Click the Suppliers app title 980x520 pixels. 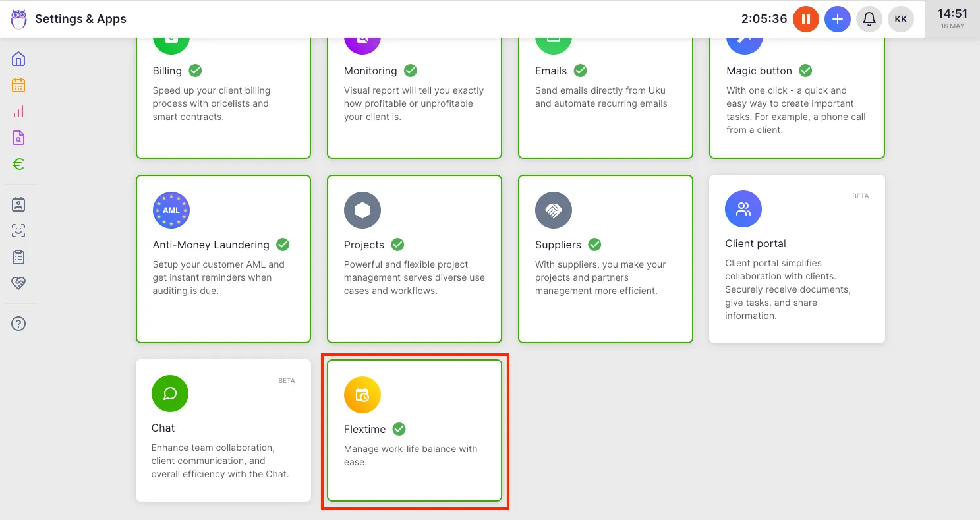tap(558, 245)
